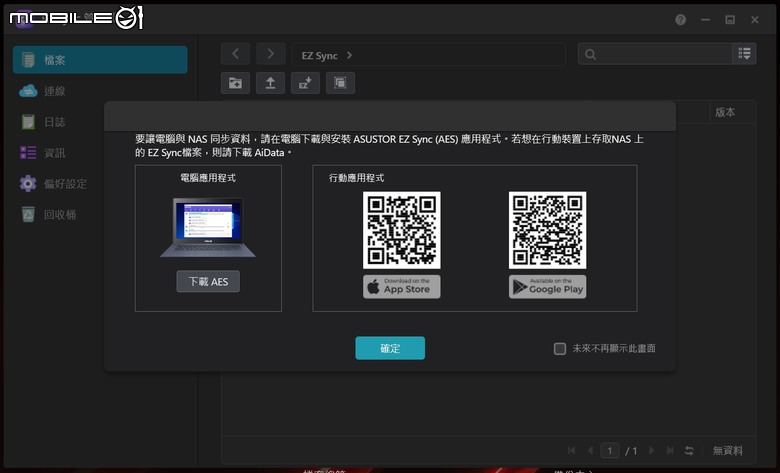Click the App Store download badge
This screenshot has height=473, width=780.
401,287
